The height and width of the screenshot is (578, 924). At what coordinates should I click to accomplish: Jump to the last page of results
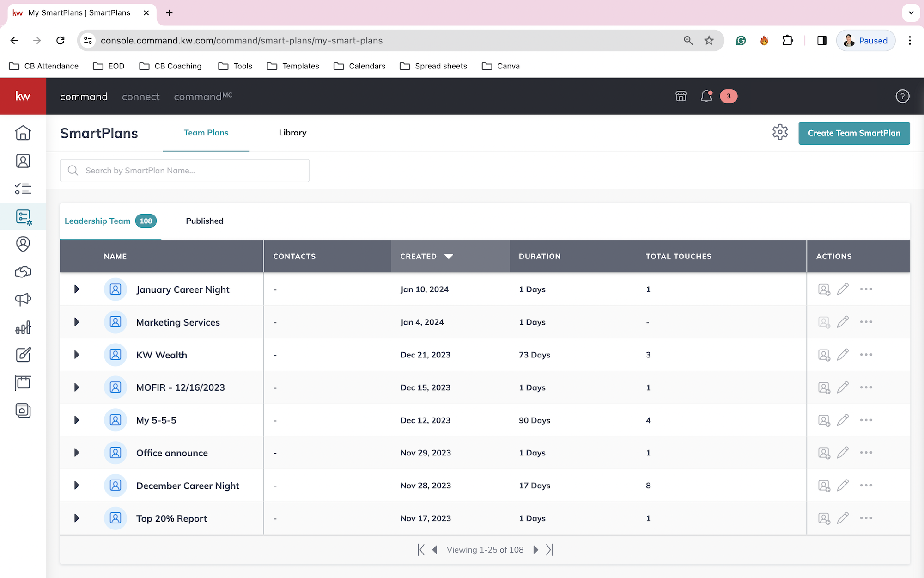[x=549, y=550]
